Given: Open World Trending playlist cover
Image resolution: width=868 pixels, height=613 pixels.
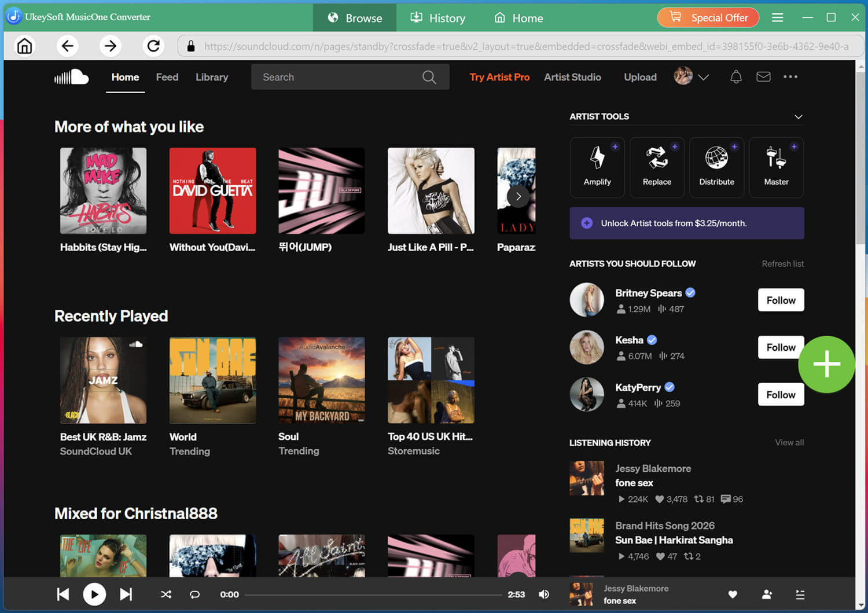Looking at the screenshot, I should 212,380.
